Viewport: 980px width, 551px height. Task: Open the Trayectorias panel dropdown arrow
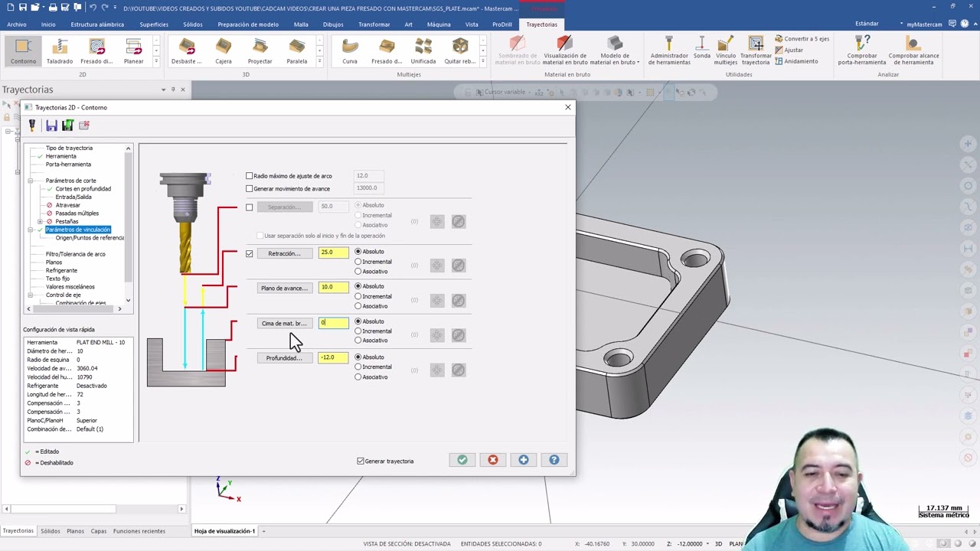(x=163, y=90)
